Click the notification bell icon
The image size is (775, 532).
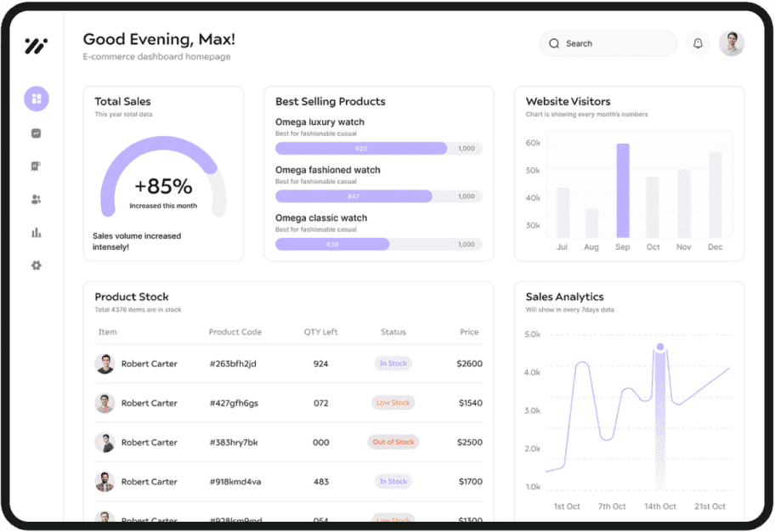(x=698, y=43)
